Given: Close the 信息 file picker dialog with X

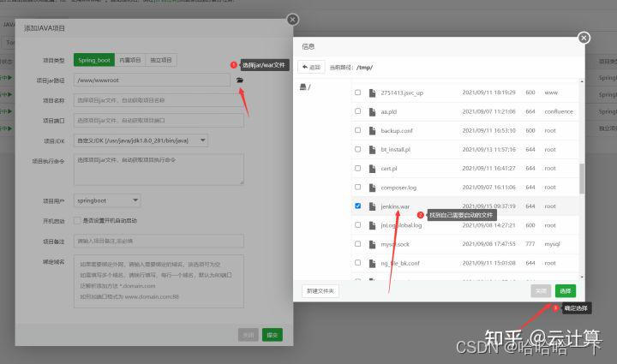Looking at the screenshot, I should 584,38.
